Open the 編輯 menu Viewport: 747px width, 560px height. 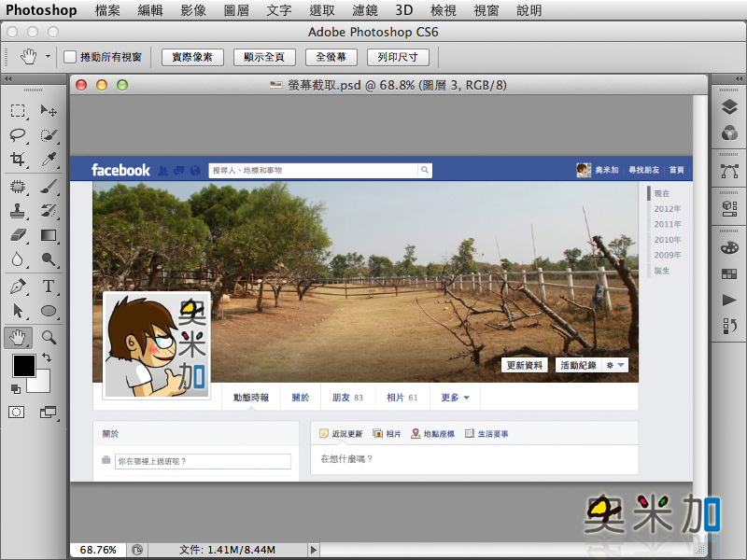point(150,10)
